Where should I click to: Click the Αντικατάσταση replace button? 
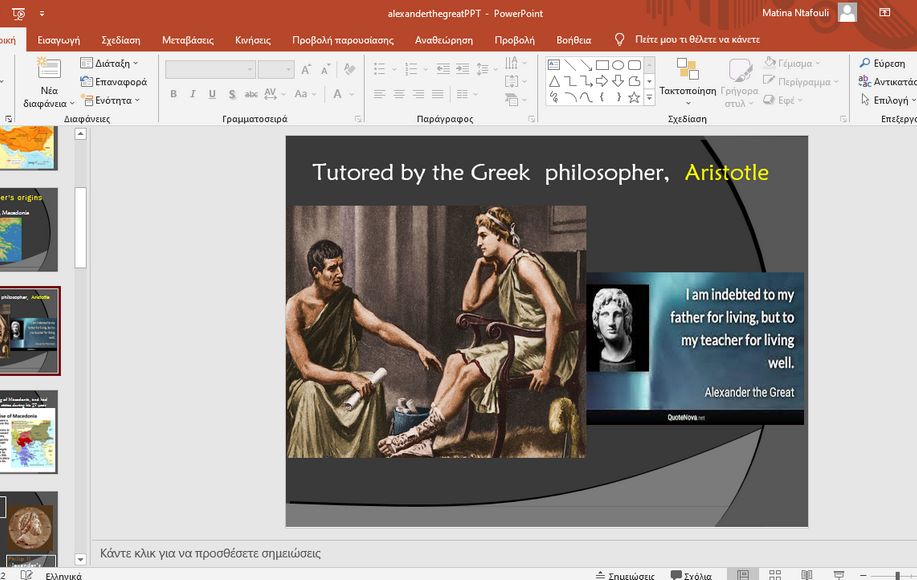coord(888,82)
